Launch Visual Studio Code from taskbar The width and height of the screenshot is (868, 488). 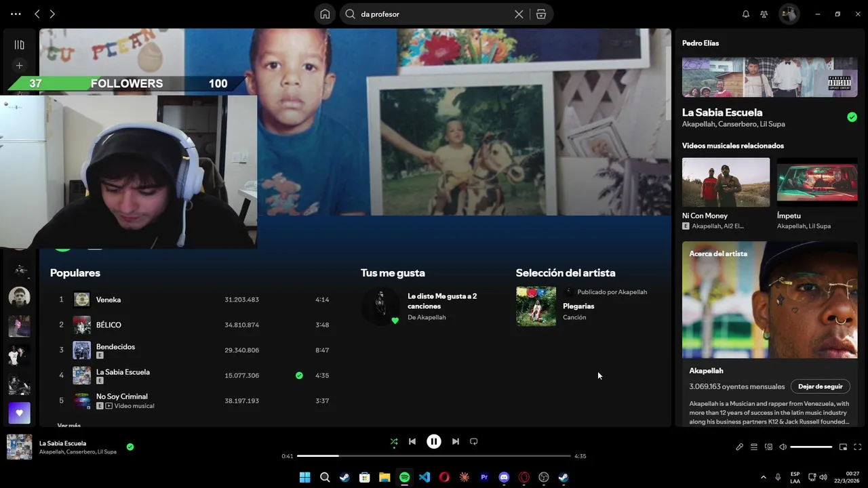tap(425, 477)
